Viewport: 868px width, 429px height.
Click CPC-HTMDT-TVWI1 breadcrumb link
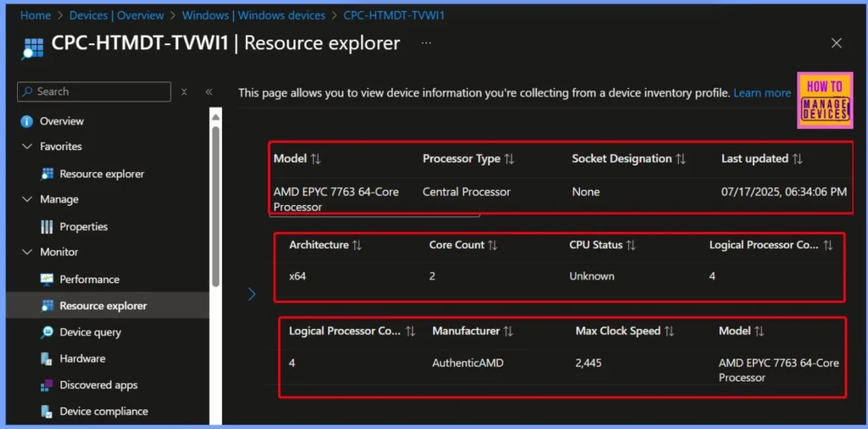pos(393,15)
